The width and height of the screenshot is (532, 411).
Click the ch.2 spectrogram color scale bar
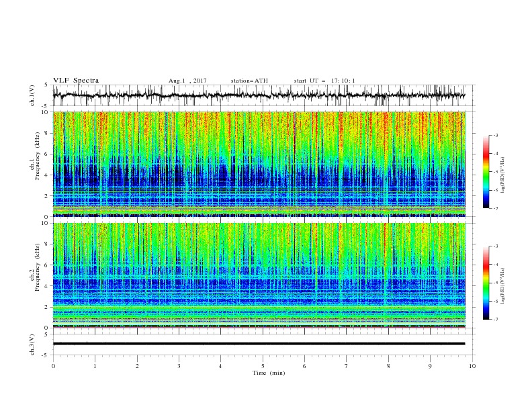click(x=486, y=283)
